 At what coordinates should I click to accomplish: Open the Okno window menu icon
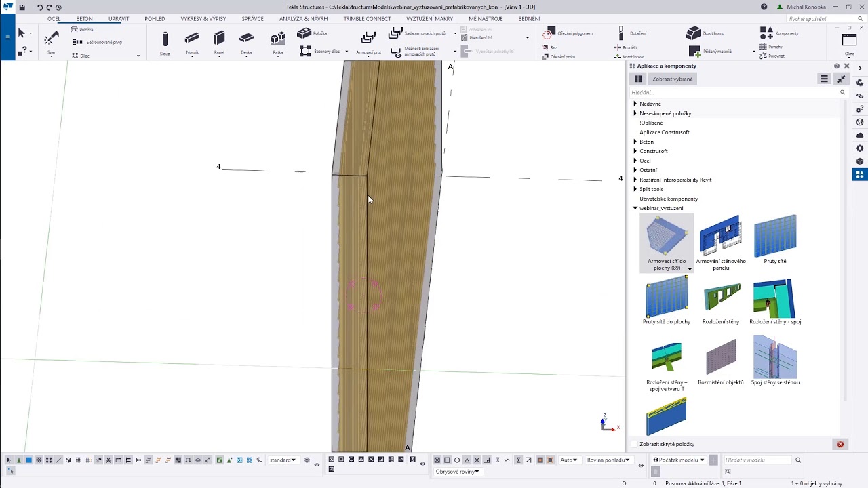pyautogui.click(x=849, y=43)
